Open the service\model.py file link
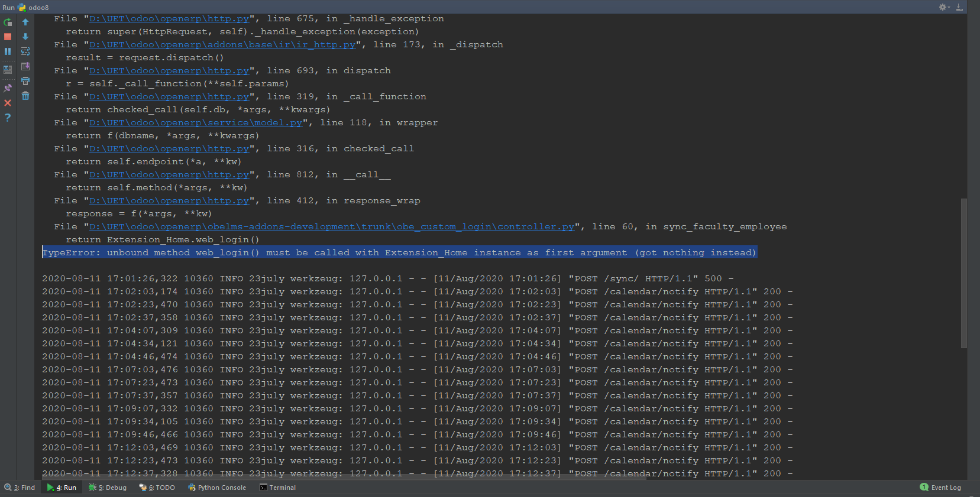This screenshot has width=980, height=497. coord(196,123)
